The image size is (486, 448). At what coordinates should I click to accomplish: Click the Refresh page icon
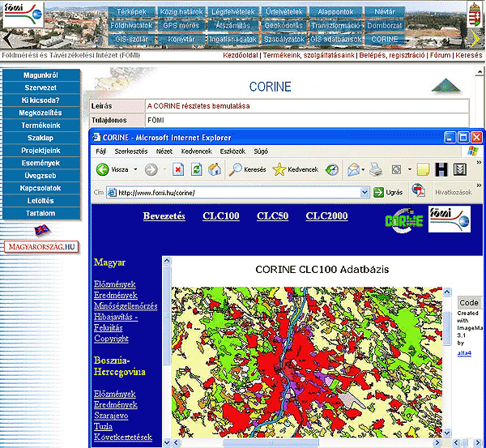(x=196, y=170)
